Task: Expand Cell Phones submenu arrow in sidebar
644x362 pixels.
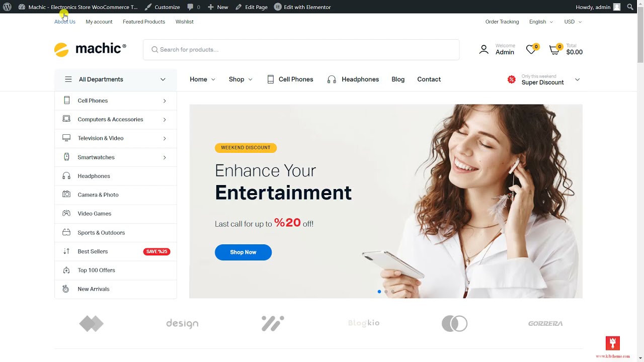Action: pos(165,101)
